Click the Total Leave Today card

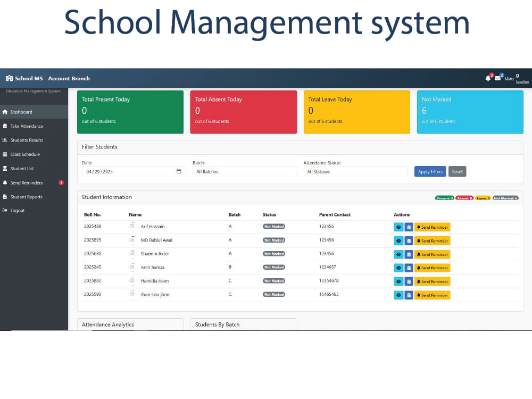click(357, 112)
